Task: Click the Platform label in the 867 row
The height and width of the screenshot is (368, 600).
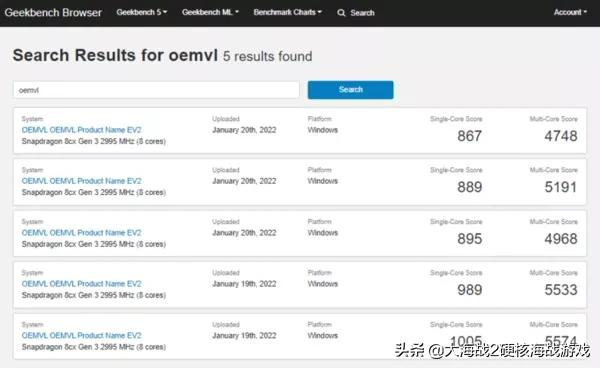Action: [x=320, y=119]
